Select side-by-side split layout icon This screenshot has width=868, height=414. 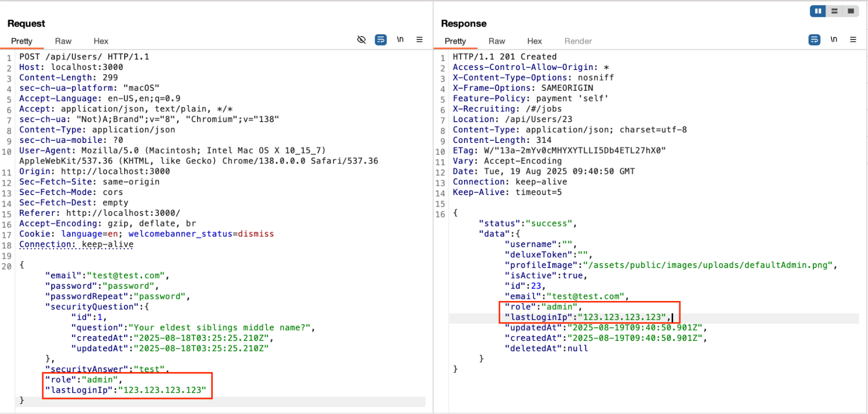coord(818,11)
